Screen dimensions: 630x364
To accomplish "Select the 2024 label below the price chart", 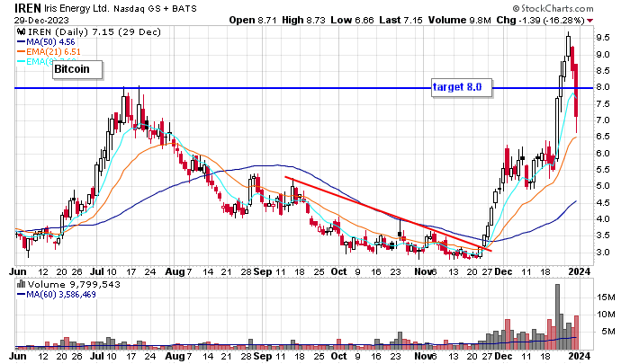I will point(580,271).
